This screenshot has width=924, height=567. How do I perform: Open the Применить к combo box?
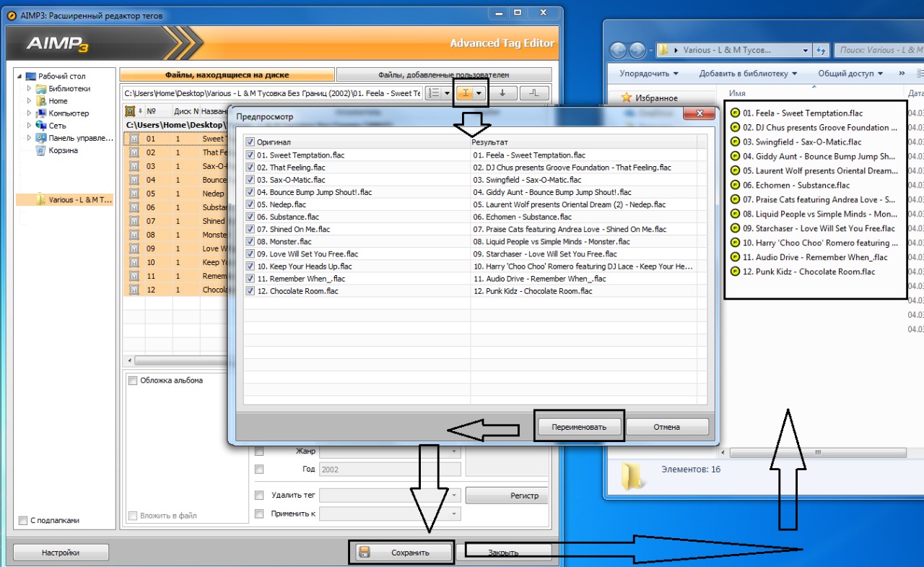point(390,514)
